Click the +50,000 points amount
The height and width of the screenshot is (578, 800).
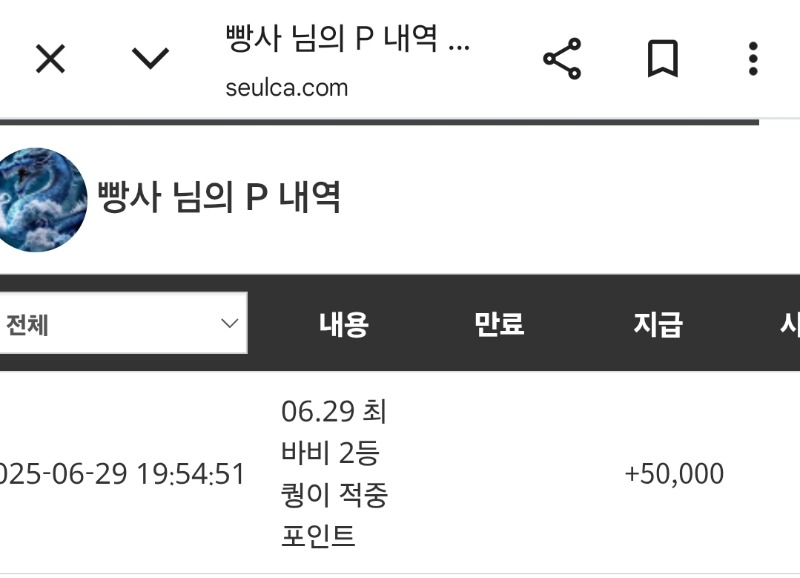[674, 473]
